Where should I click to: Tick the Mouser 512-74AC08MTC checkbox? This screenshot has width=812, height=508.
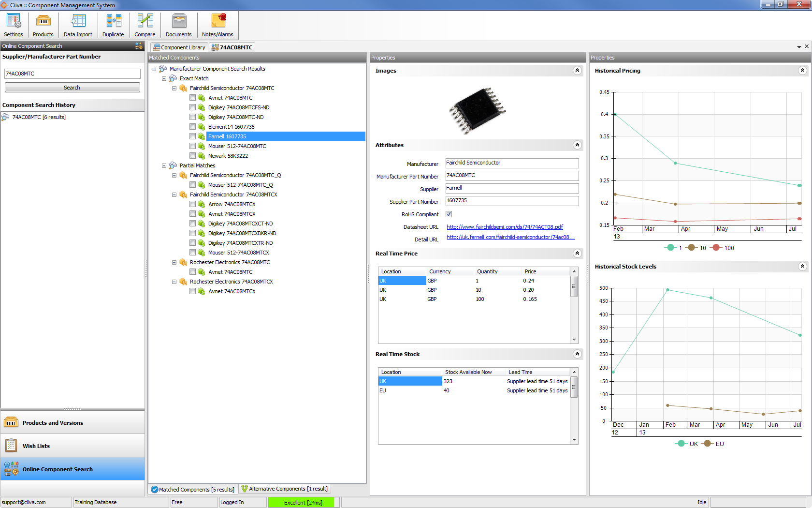pos(193,146)
